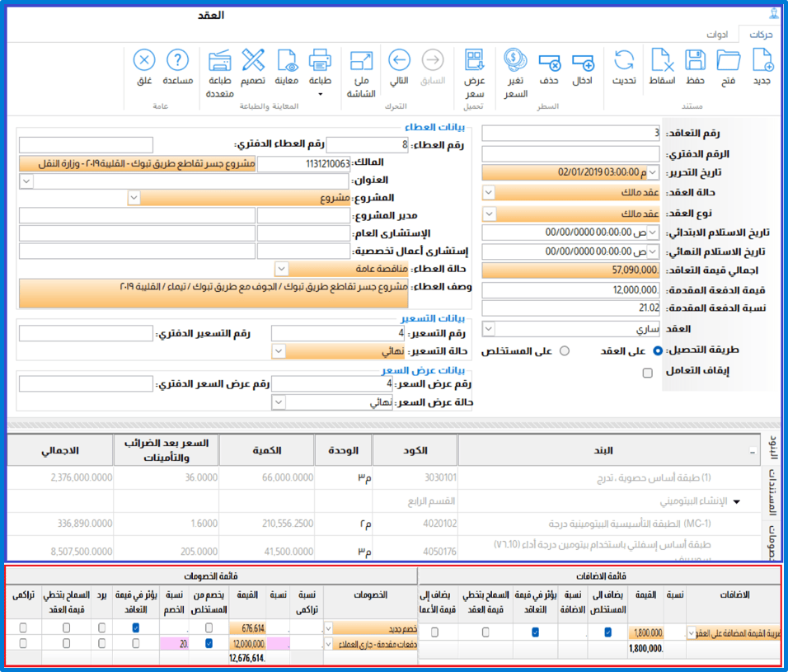
Task: Click the الرقم الدفتري input field
Action: [570, 154]
